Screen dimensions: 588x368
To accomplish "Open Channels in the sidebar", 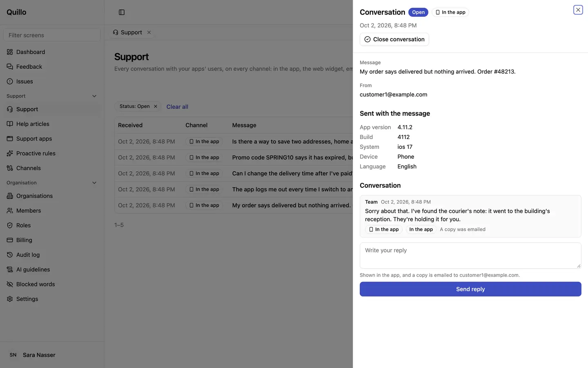I will [x=52, y=168].
